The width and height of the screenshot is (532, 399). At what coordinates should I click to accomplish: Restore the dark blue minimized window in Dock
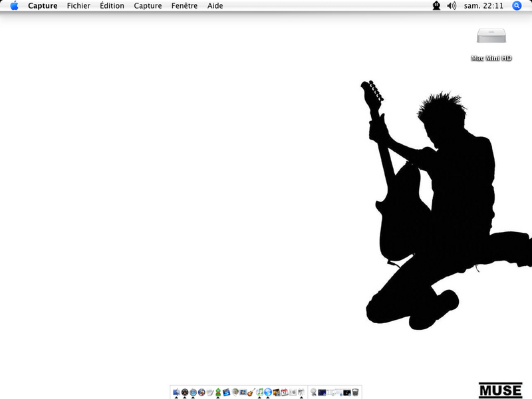click(x=322, y=392)
